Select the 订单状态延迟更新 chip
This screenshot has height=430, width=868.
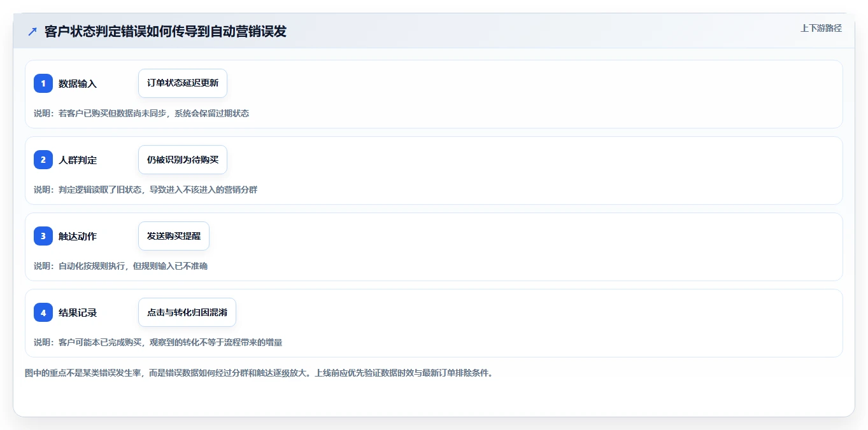coord(183,83)
